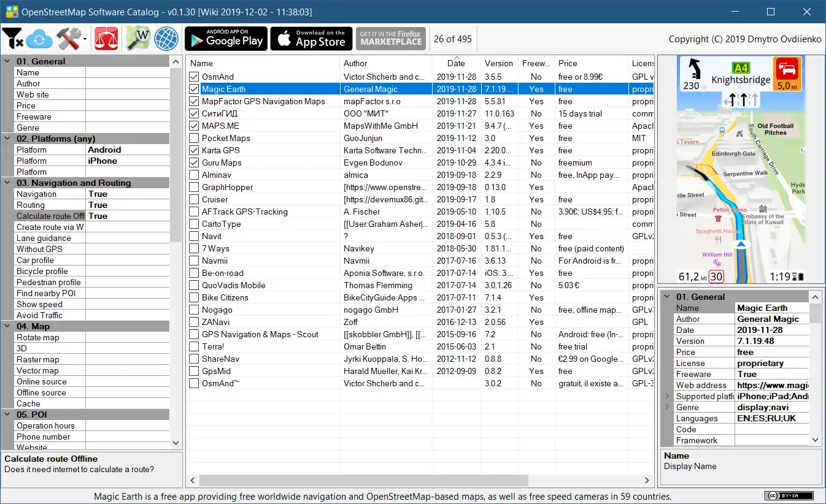Collapse details panel 01. General section
The width and height of the screenshot is (826, 504).
click(667, 297)
